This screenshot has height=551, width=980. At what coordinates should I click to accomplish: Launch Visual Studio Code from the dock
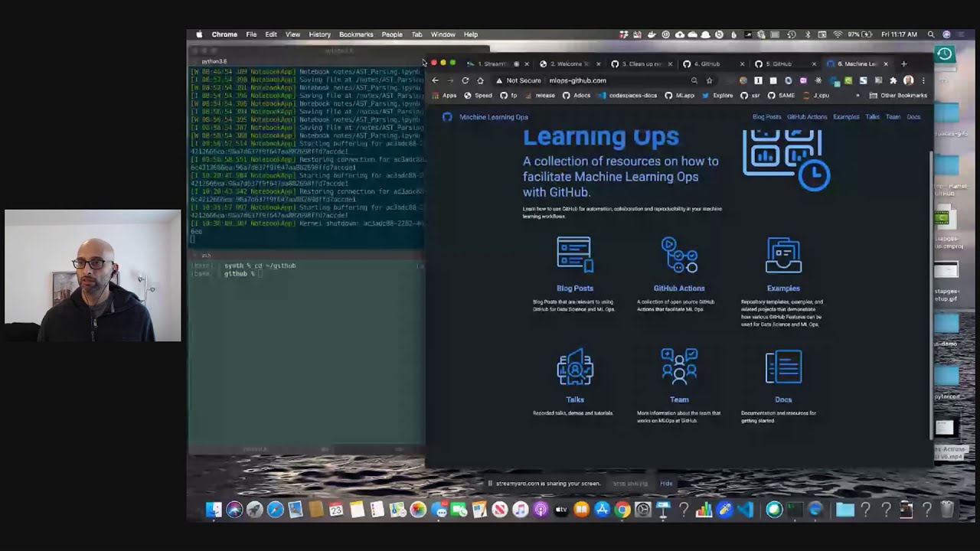(x=745, y=510)
